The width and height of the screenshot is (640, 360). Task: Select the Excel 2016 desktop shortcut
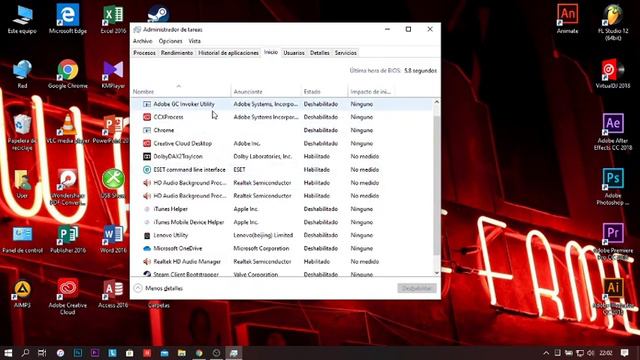click(x=113, y=20)
